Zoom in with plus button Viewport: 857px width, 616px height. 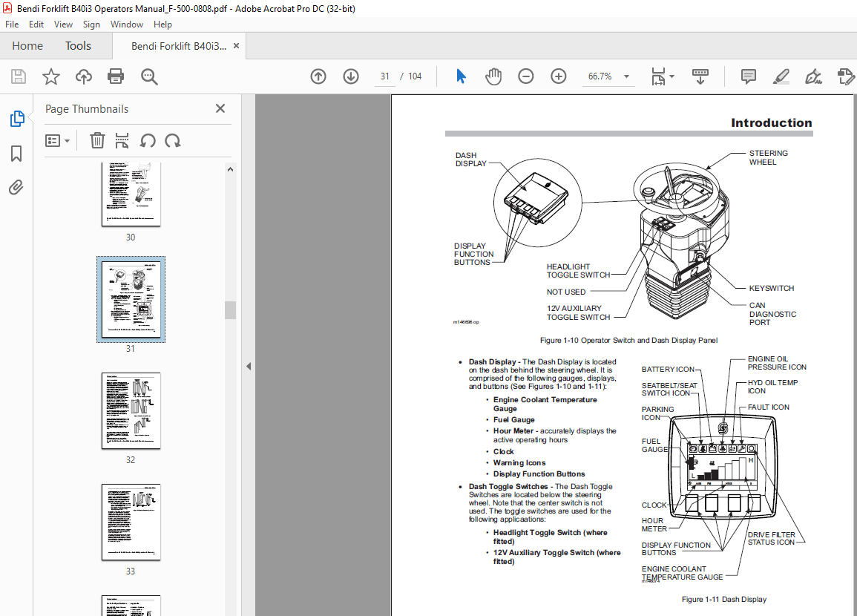point(559,76)
